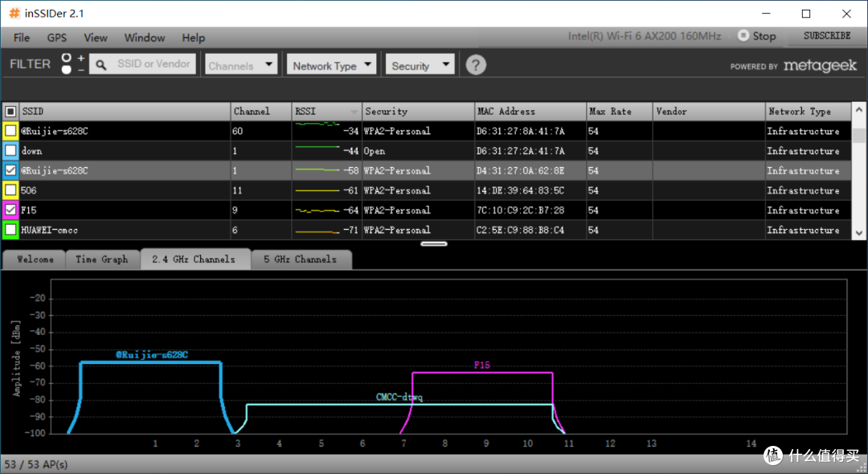
Task: Open the GPS menu
Action: (x=56, y=38)
